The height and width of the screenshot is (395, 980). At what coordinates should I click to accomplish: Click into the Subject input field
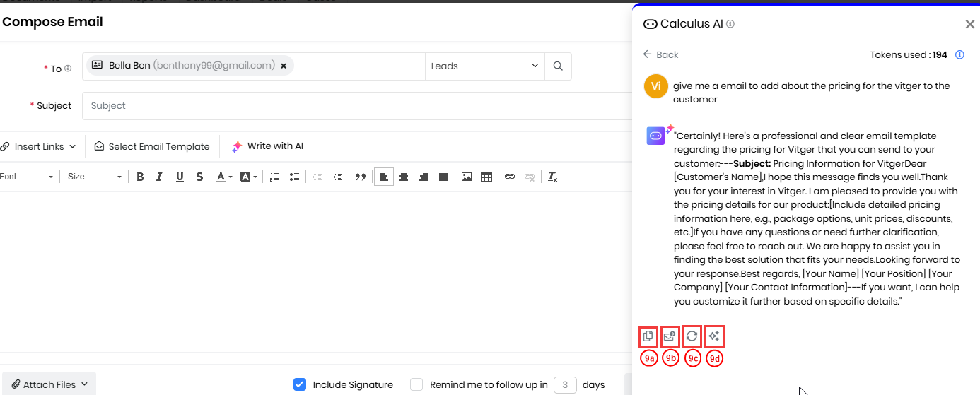354,106
